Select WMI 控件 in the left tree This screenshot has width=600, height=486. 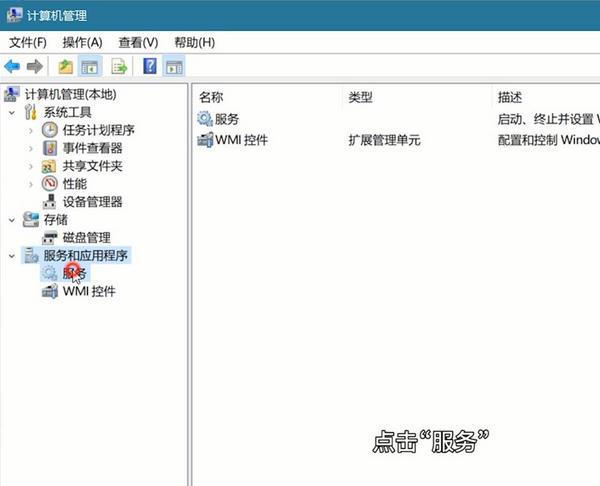89,292
